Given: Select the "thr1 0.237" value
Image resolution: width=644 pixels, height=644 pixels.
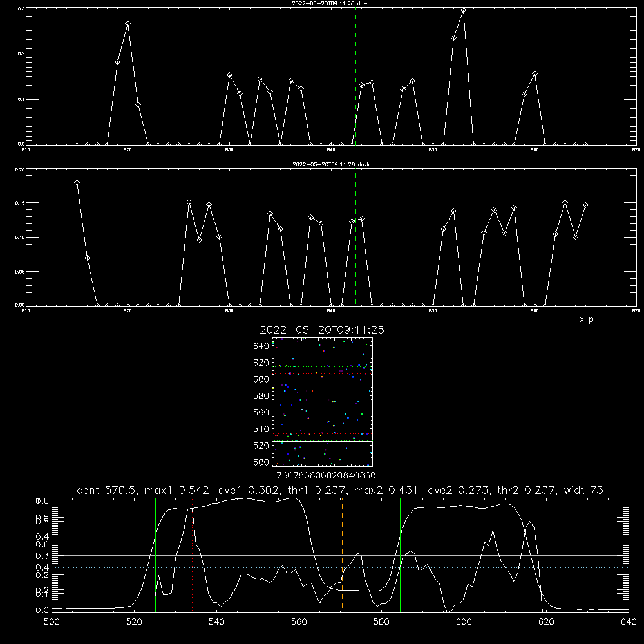Looking at the screenshot, I should tap(318, 490).
